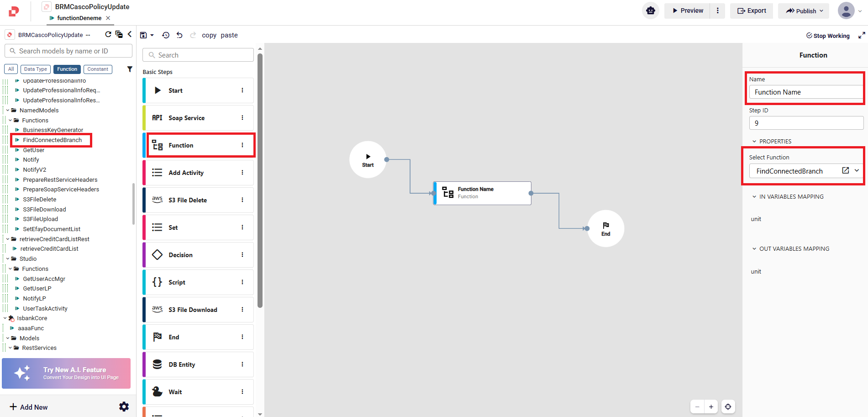
Task: Select the Wait step
Action: (x=198, y=392)
